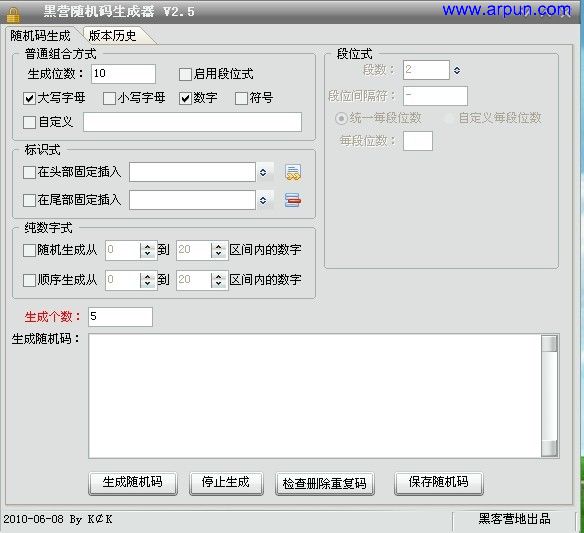
Task: Enable the 小写字母 checkbox
Action: pos(109,98)
